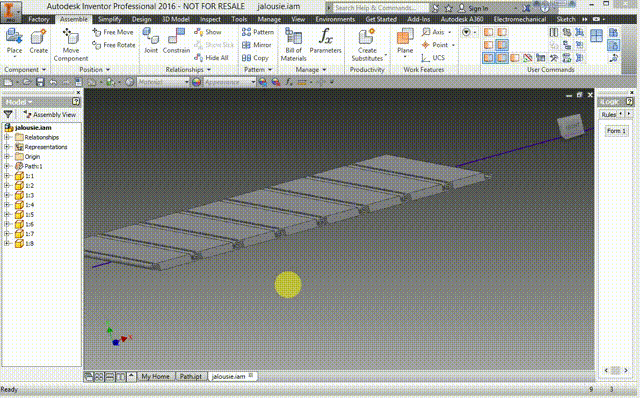Click the Save icon in quick access toolbar
This screenshot has height=398, width=640.
coord(40,82)
